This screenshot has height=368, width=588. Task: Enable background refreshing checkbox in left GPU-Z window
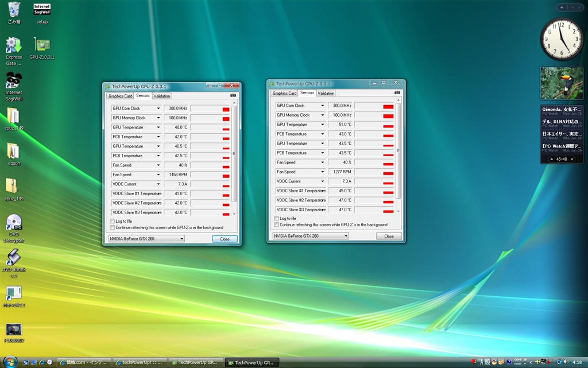[x=113, y=228]
